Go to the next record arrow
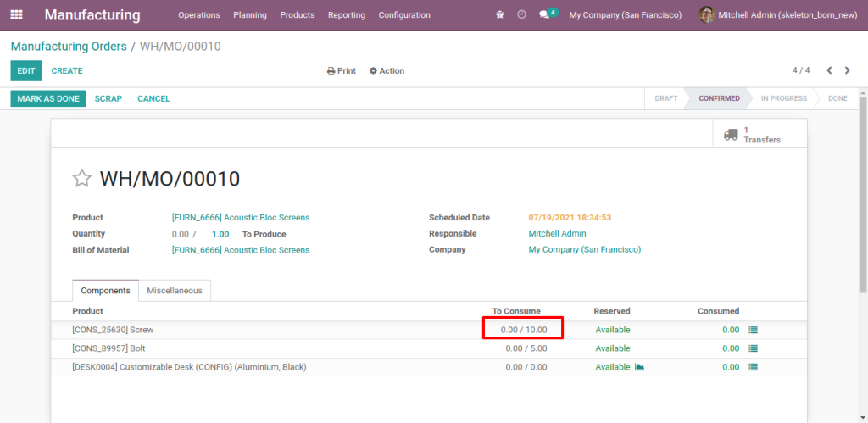 point(847,70)
